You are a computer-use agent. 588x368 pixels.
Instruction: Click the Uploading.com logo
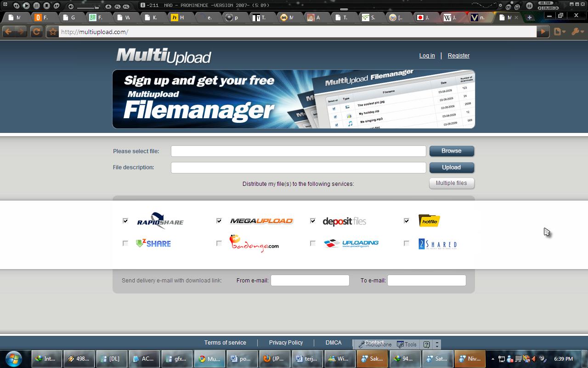(351, 243)
